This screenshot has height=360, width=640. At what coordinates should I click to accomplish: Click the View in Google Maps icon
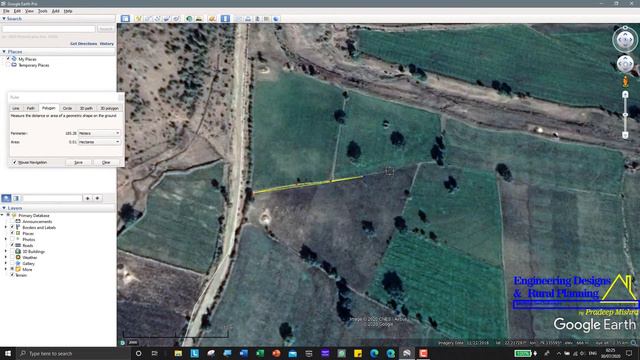tap(267, 19)
